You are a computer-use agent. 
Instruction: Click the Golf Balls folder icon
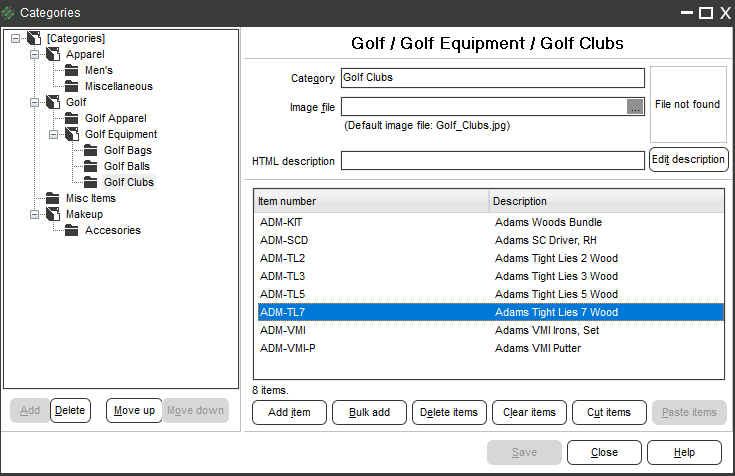click(x=90, y=166)
